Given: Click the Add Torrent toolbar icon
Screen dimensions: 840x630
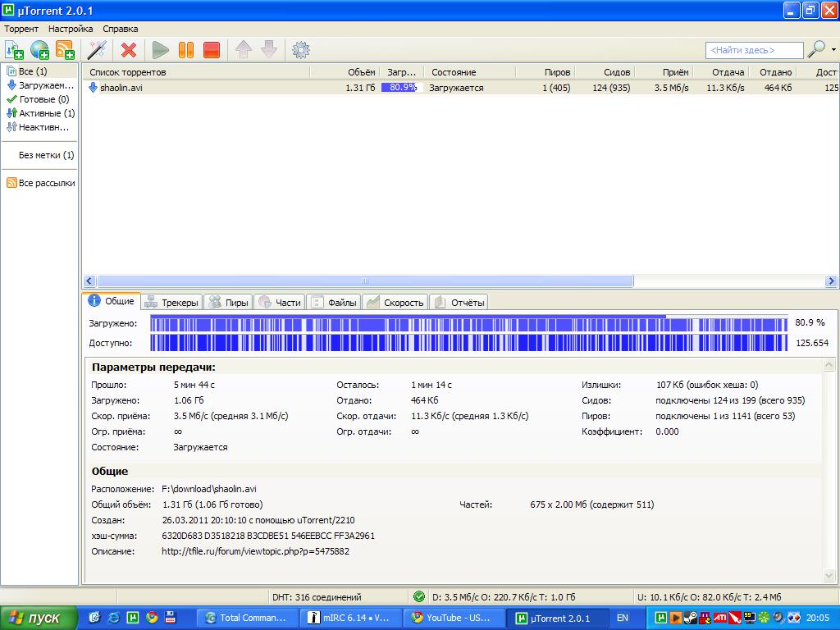Looking at the screenshot, I should [x=14, y=50].
